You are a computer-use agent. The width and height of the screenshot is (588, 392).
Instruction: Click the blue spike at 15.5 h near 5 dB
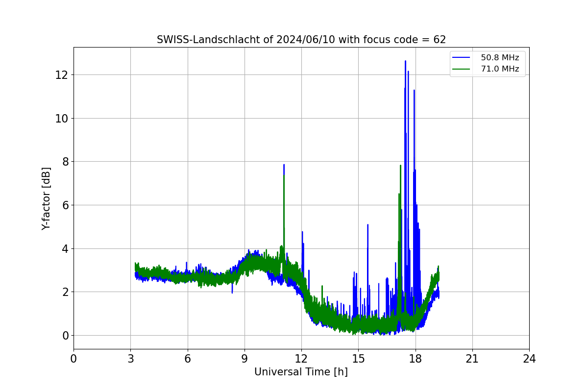pyautogui.click(x=367, y=225)
